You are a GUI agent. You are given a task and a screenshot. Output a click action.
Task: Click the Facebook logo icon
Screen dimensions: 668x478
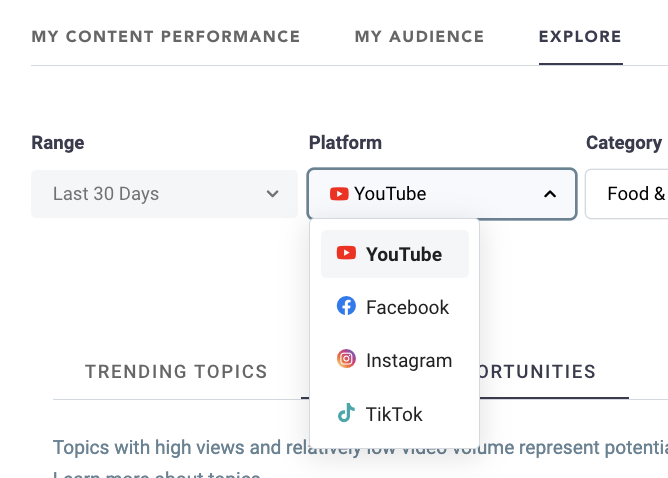coord(346,307)
